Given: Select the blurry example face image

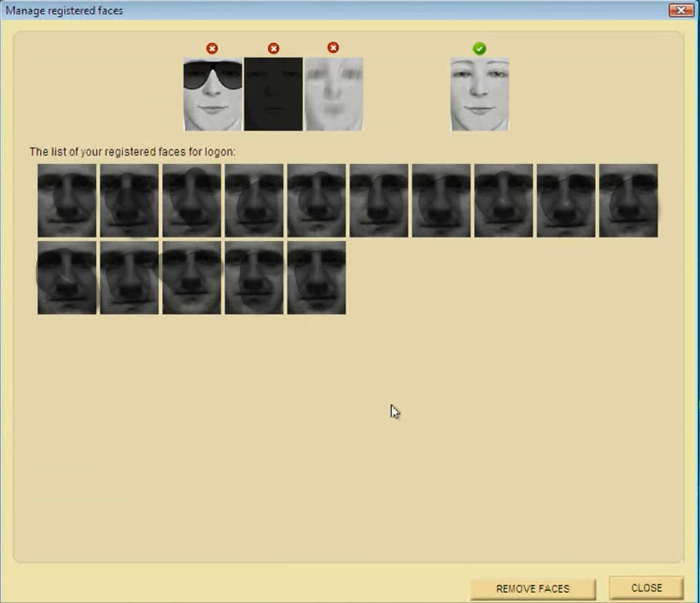Looking at the screenshot, I should (x=333, y=94).
